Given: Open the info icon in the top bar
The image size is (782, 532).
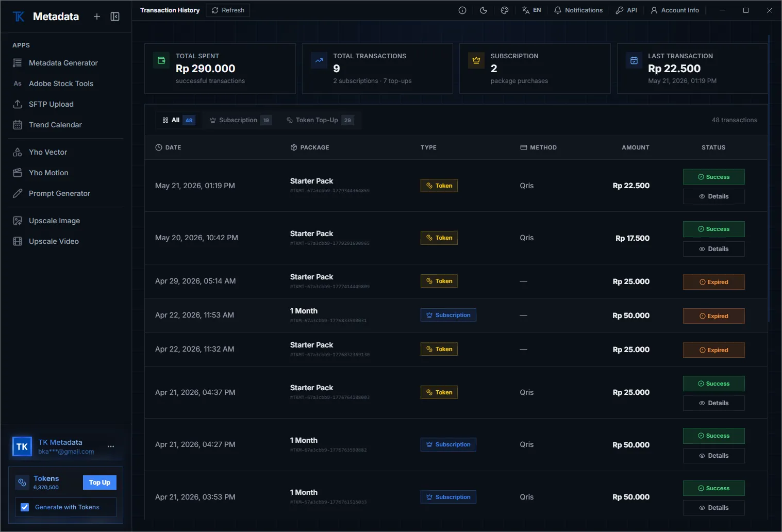Looking at the screenshot, I should point(462,10).
